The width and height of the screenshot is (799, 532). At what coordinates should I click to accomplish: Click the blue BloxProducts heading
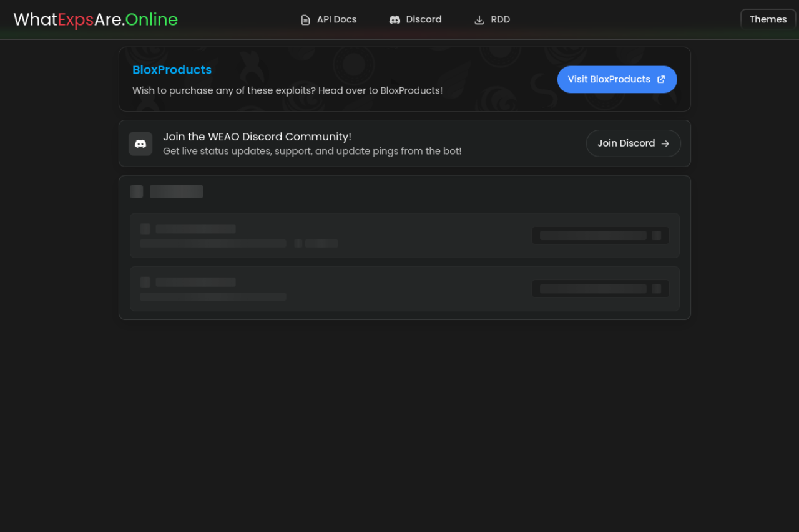point(172,70)
